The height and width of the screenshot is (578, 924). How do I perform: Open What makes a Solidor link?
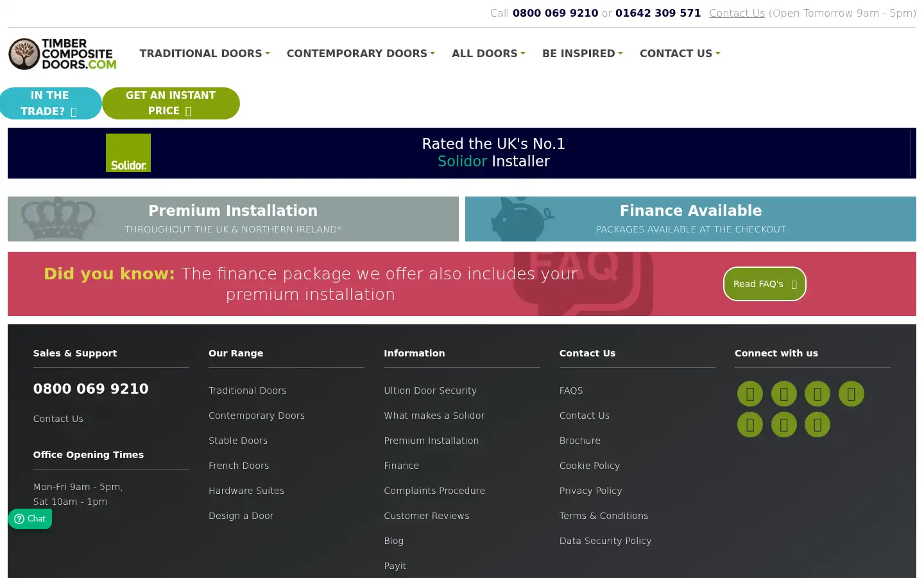(x=434, y=416)
